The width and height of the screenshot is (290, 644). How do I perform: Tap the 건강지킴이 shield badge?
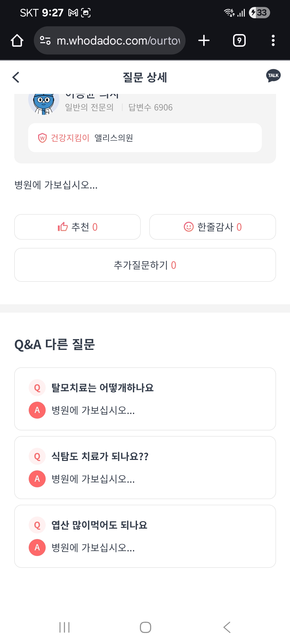(x=42, y=138)
